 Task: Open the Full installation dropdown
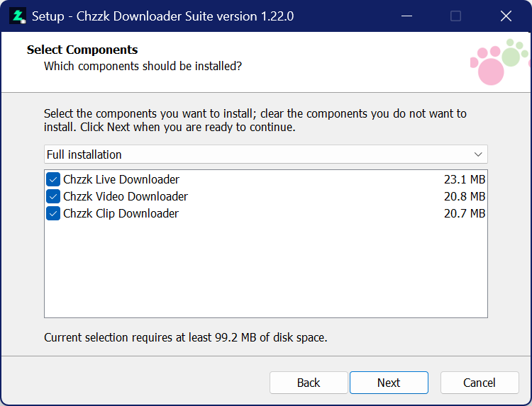266,154
